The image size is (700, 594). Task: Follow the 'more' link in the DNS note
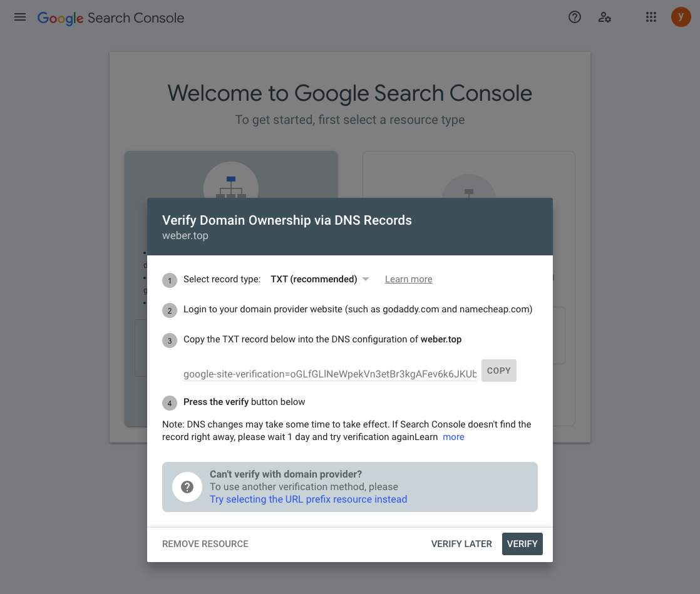(453, 437)
